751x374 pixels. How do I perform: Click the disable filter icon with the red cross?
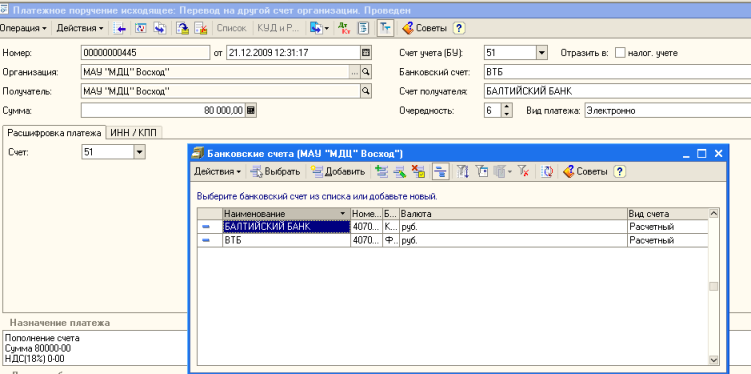(x=523, y=171)
